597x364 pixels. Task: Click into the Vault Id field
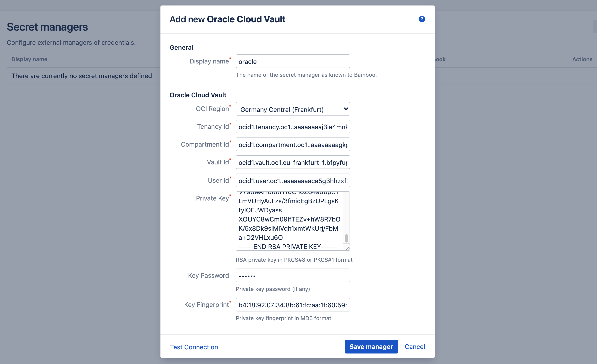pos(293,162)
